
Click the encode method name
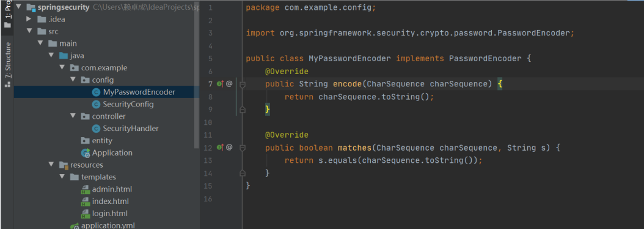point(347,84)
